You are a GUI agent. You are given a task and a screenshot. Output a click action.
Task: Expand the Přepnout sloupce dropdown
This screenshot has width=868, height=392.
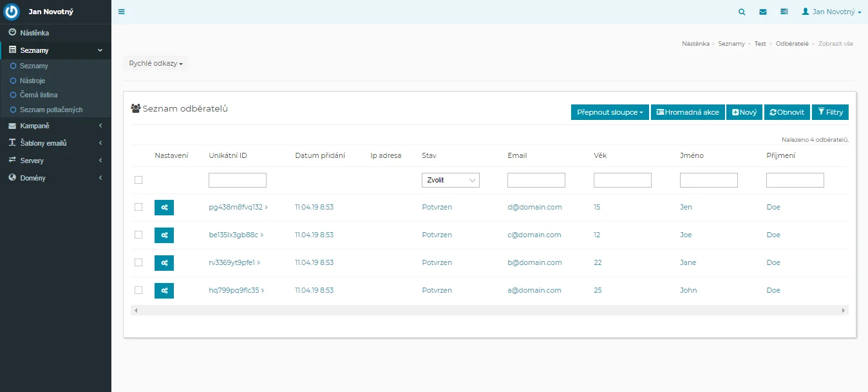(610, 112)
